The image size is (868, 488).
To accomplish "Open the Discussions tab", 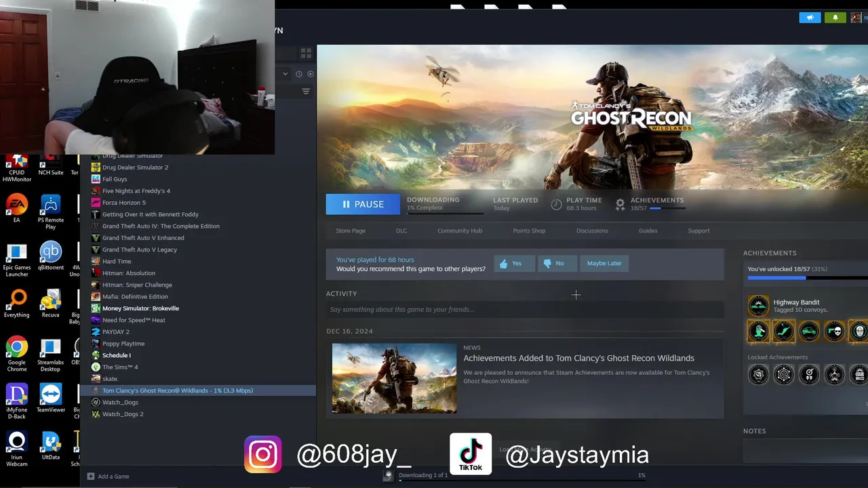I will pyautogui.click(x=592, y=230).
